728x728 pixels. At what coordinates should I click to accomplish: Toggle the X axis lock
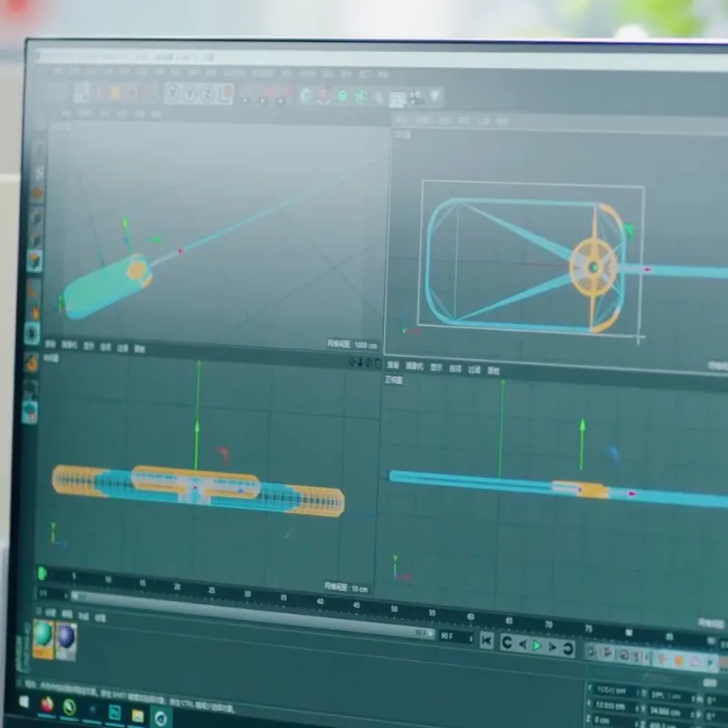172,93
